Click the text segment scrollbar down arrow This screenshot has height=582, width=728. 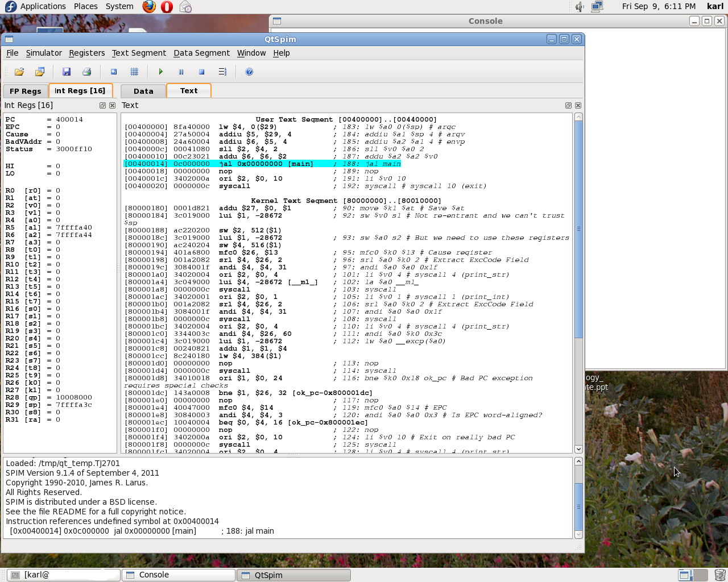click(578, 449)
